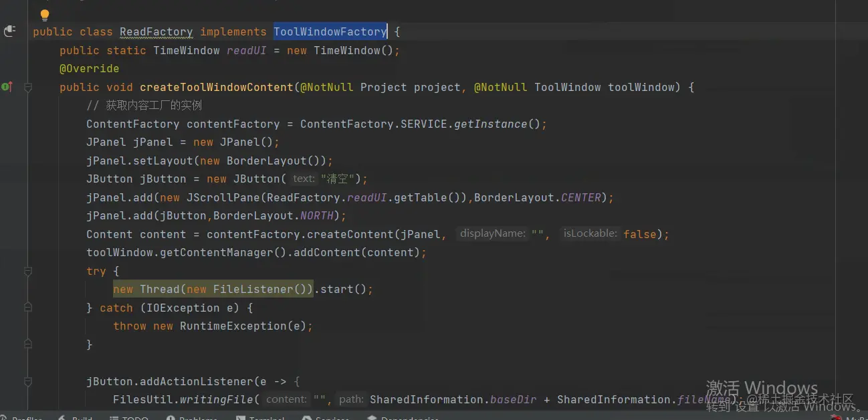868x420 pixels.
Task: Click BorderLayout.CENTER constant
Action: tap(538, 197)
